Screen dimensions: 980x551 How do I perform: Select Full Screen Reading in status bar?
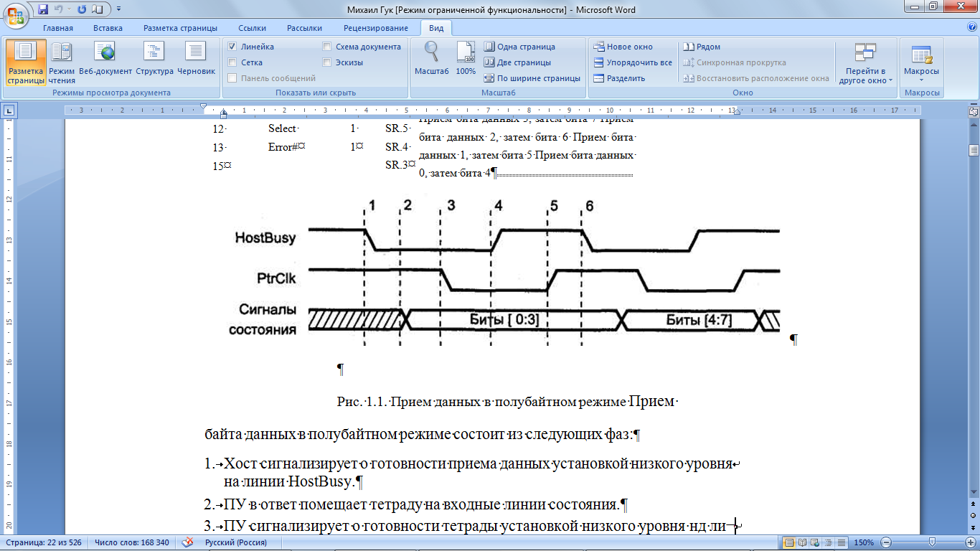tap(803, 542)
